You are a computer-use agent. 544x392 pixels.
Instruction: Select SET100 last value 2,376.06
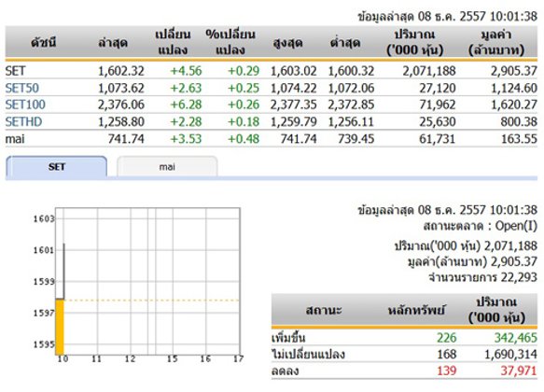(121, 105)
